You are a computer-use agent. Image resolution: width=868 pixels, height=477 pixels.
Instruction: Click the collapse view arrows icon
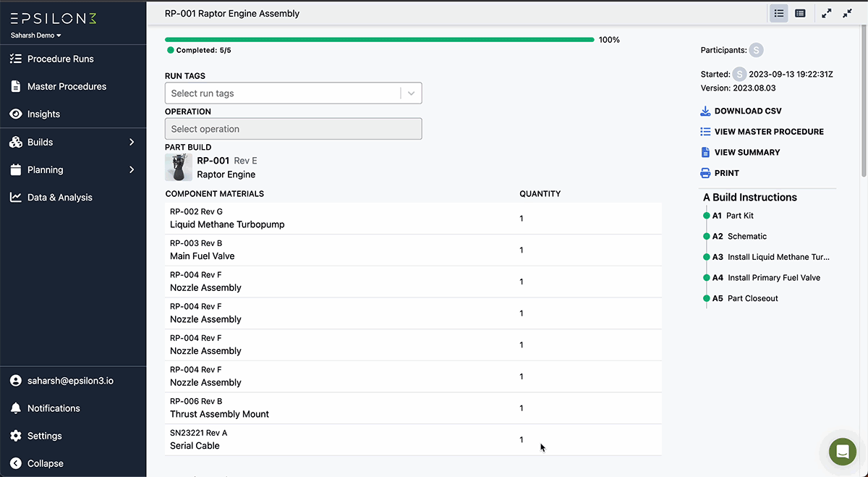(847, 13)
